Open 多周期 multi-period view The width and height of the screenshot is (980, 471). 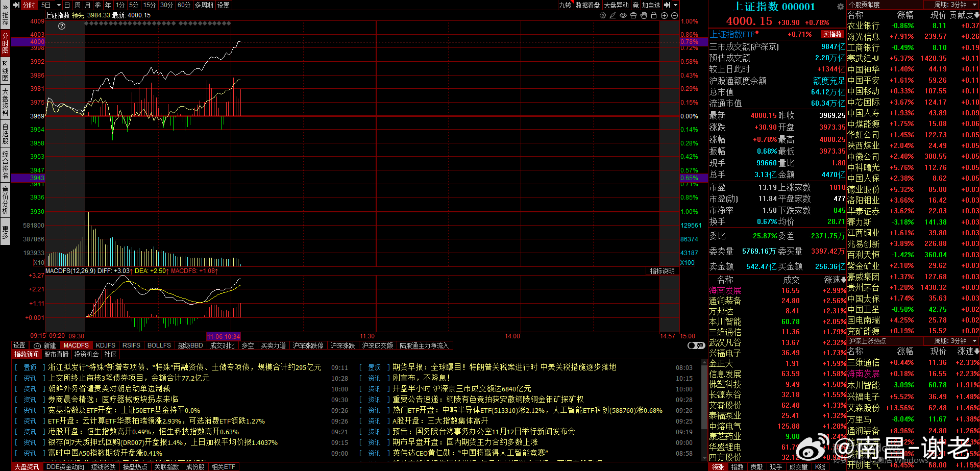204,5
